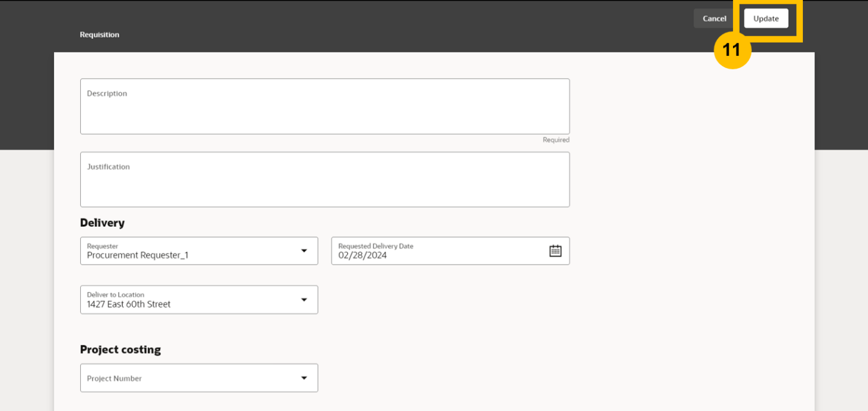Screen dimensions: 868x411
Task: Click the Procurement Requester_1 value
Action: pyautogui.click(x=137, y=255)
